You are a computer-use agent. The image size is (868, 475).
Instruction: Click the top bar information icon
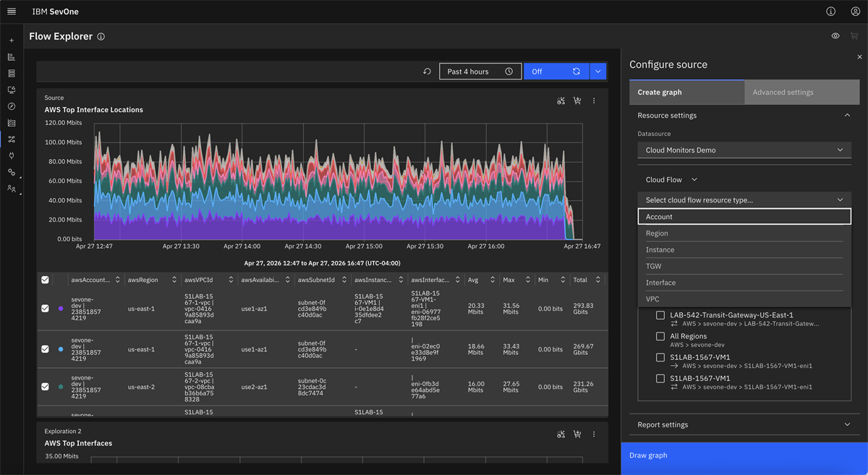[831, 12]
